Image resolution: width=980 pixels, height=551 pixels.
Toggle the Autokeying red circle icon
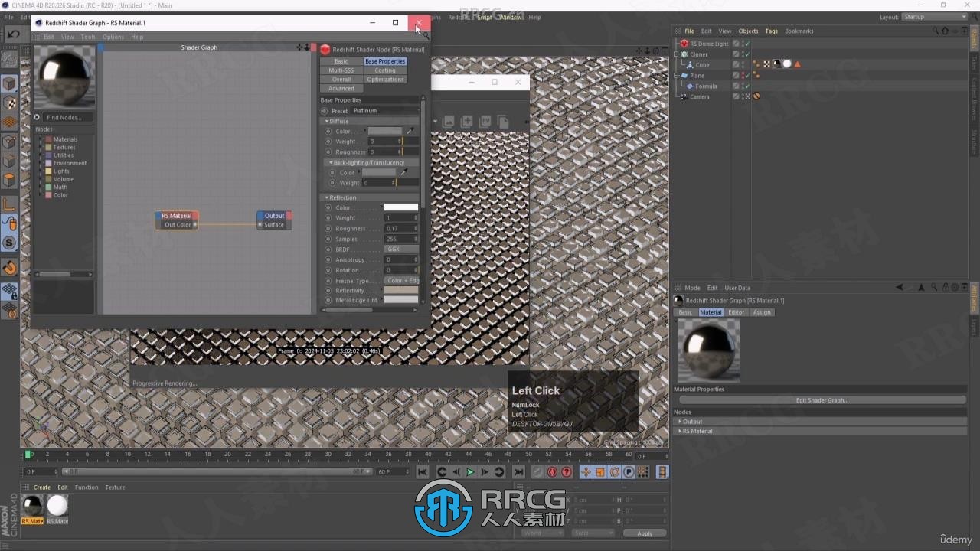pos(552,472)
